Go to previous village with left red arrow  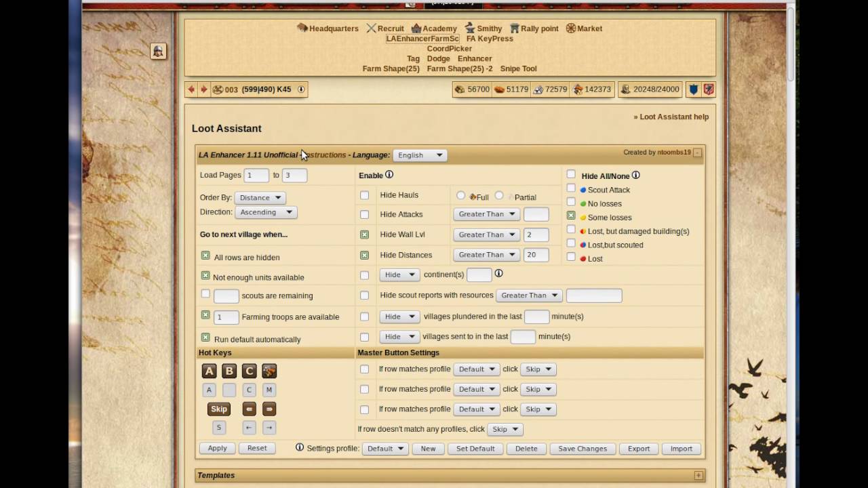click(x=191, y=89)
